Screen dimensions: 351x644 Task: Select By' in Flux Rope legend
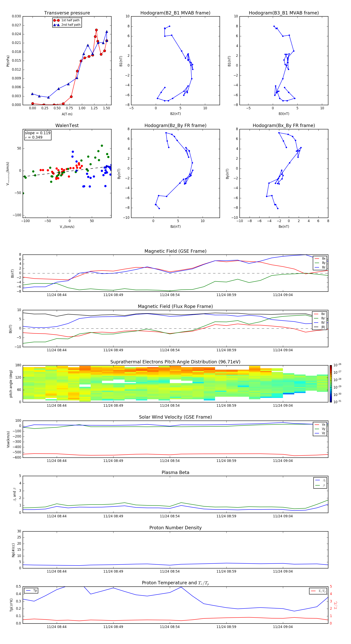click(320, 318)
